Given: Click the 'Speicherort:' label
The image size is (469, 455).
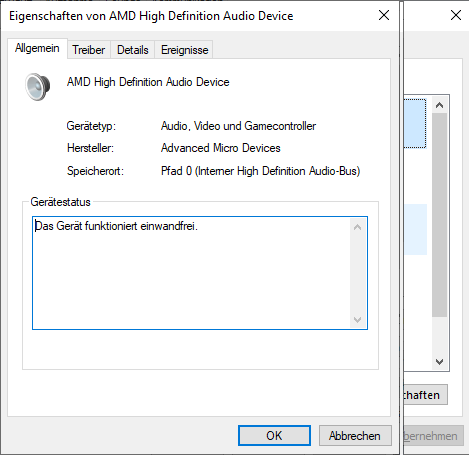Looking at the screenshot, I should pyautogui.click(x=95, y=171).
